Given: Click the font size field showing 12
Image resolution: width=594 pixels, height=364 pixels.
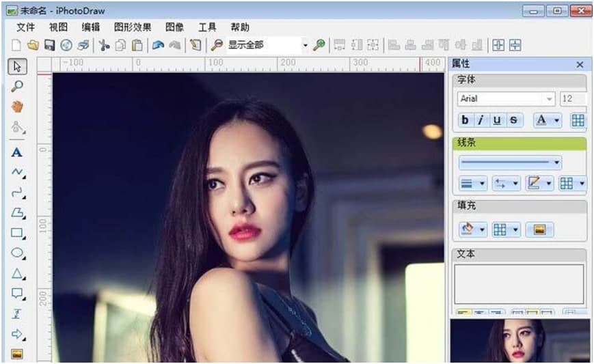Looking at the screenshot, I should [573, 99].
